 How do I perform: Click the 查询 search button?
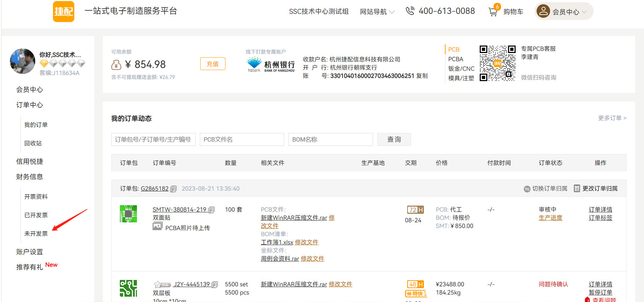(x=394, y=139)
